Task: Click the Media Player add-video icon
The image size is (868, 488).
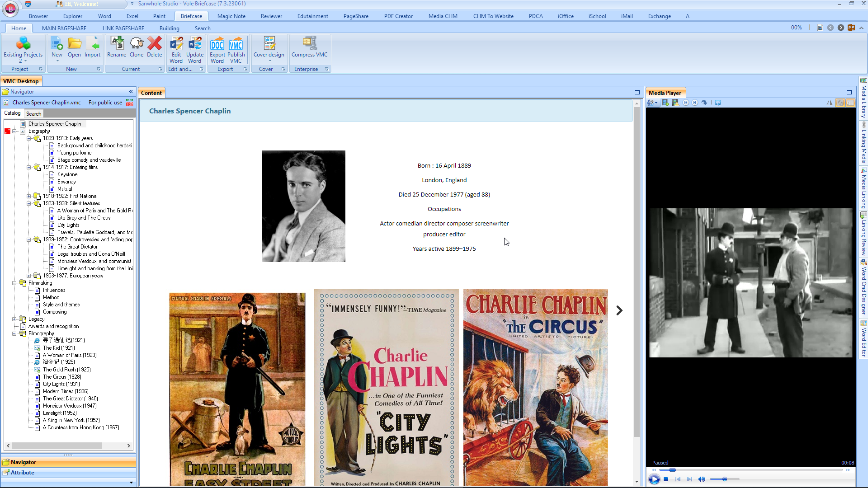Action: pyautogui.click(x=665, y=103)
